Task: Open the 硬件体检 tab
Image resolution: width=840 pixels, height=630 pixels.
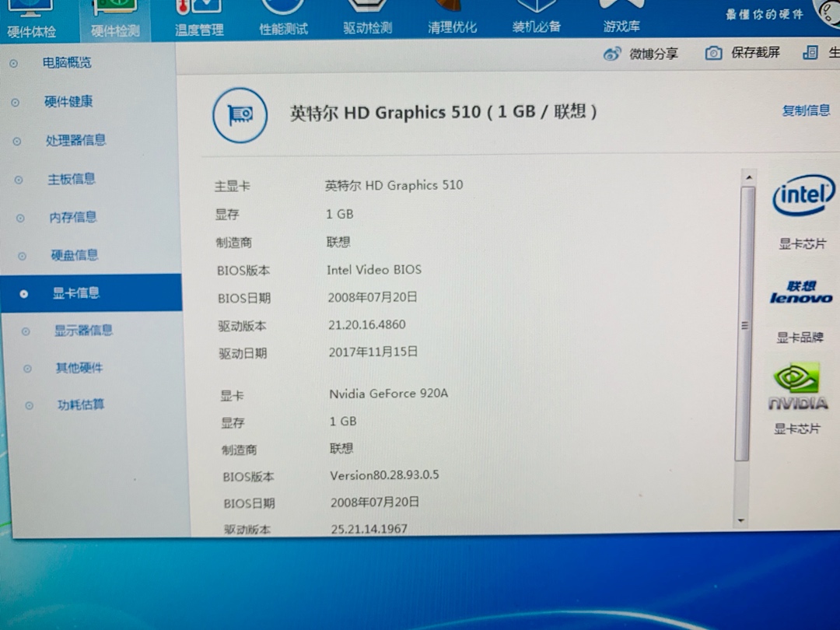Action: tap(30, 19)
